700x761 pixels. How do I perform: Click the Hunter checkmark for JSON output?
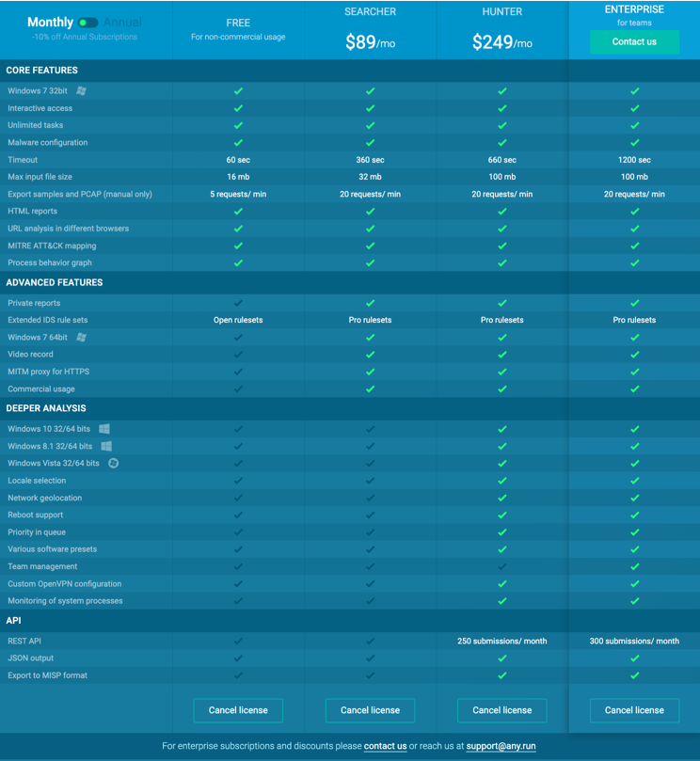(501, 658)
